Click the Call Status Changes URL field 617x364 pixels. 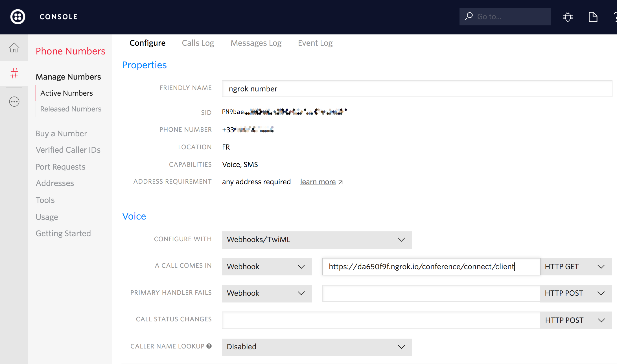pyautogui.click(x=381, y=320)
